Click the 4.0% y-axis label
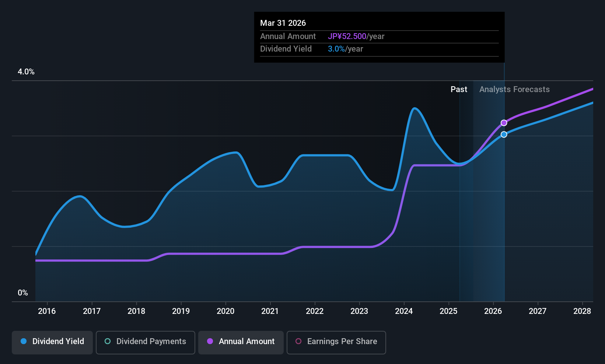Viewport: 605px width, 364px height. [x=26, y=72]
